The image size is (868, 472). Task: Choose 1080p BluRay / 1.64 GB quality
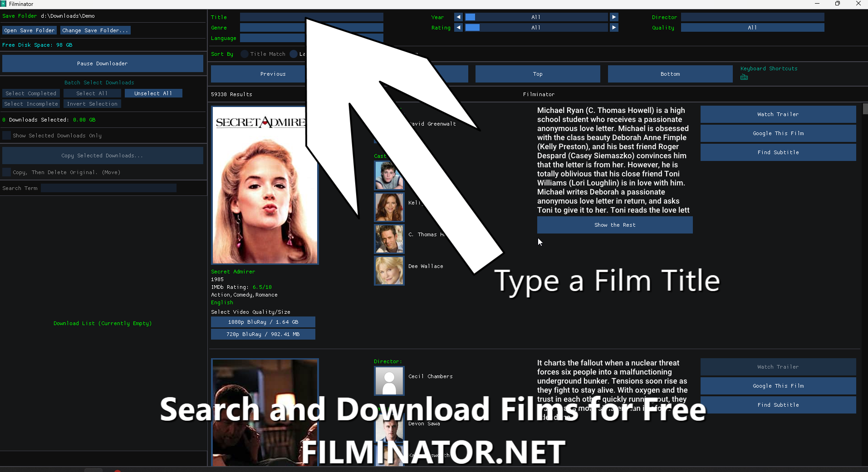pyautogui.click(x=263, y=322)
